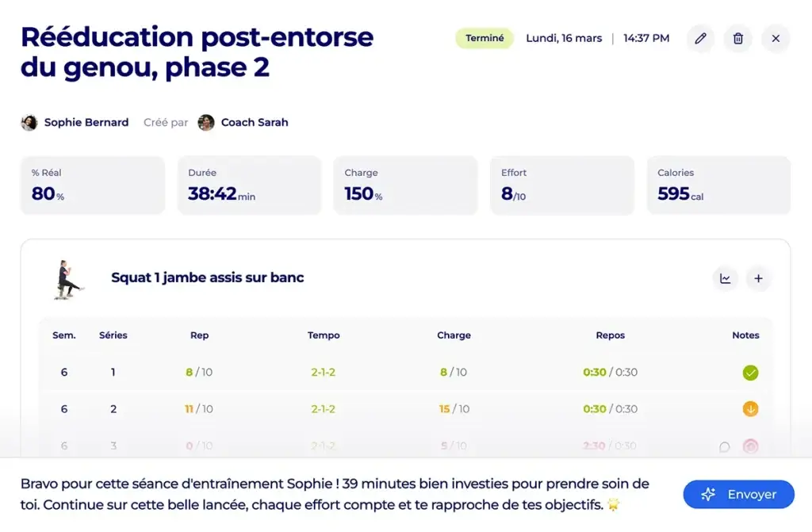Click Sophie Bernard's avatar
812x532 pixels.
[x=29, y=123]
